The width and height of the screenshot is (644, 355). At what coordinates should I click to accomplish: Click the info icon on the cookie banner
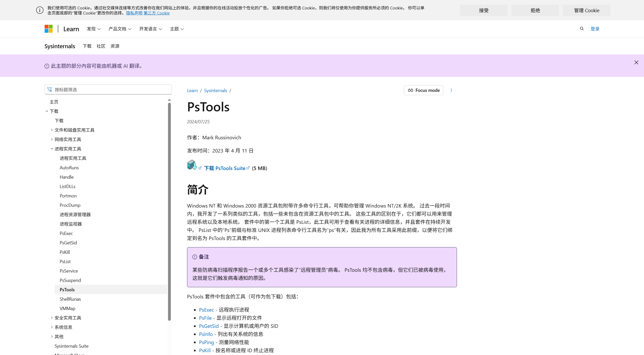[40, 10]
